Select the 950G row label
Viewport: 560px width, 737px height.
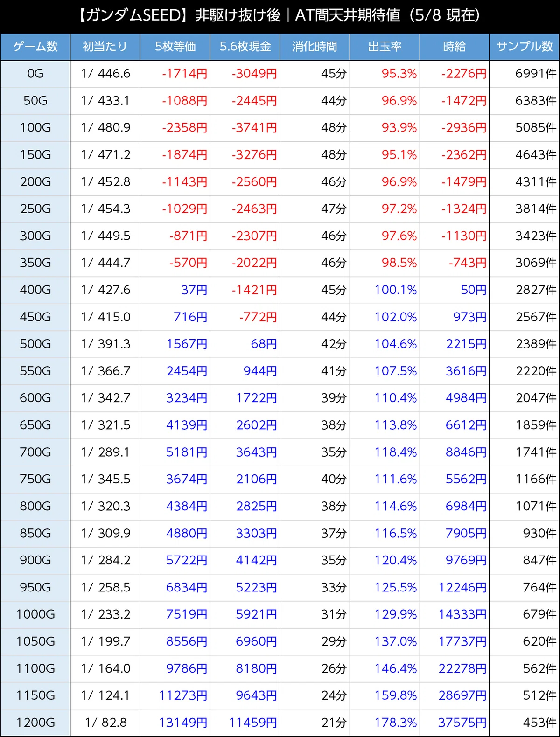coord(35,588)
